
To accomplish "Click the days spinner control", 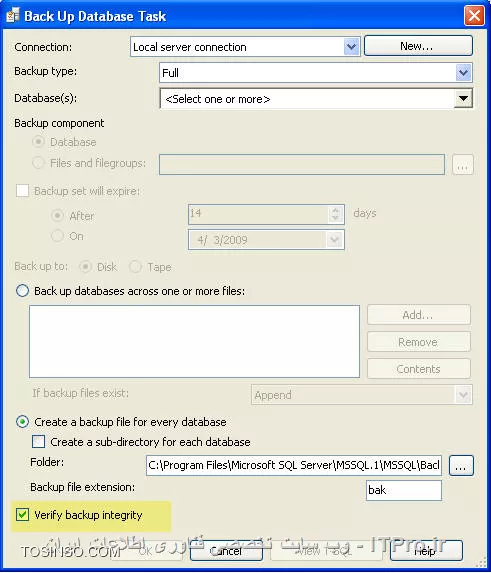I will click(x=335, y=214).
